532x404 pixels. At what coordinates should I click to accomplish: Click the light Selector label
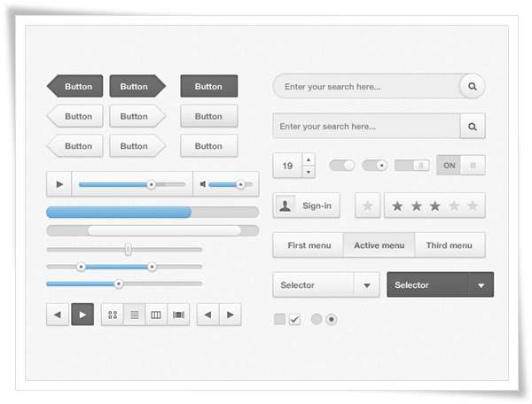coord(298,285)
